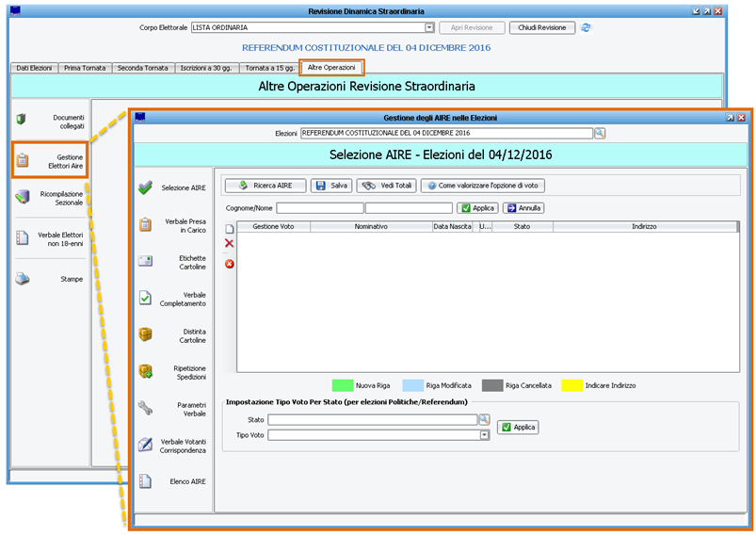
Task: Click the yellow Indicare Indirizzo color swatch
Action: coord(571,385)
